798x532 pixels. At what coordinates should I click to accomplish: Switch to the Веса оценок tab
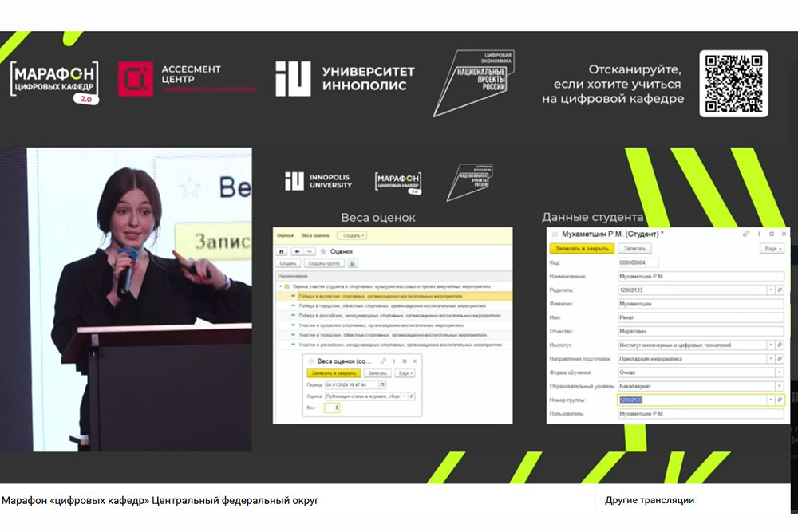pyautogui.click(x=315, y=235)
